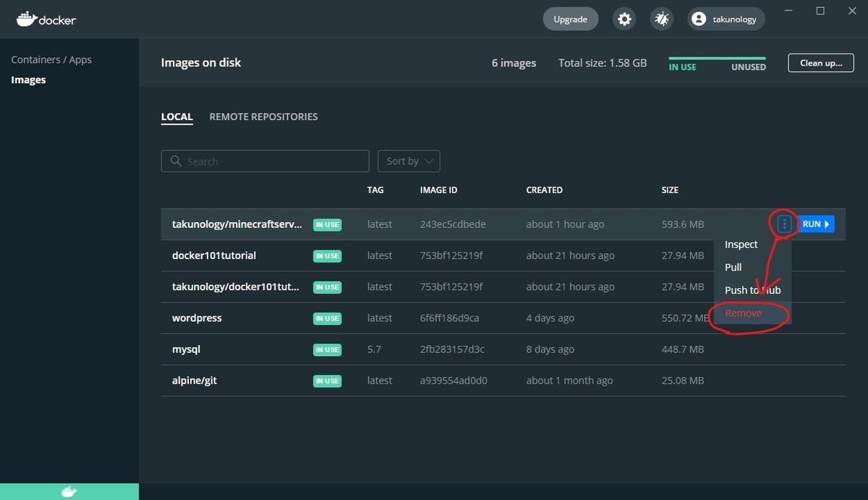Image resolution: width=868 pixels, height=500 pixels.
Task: Click IN USE badge for alpine/git
Action: click(x=327, y=381)
